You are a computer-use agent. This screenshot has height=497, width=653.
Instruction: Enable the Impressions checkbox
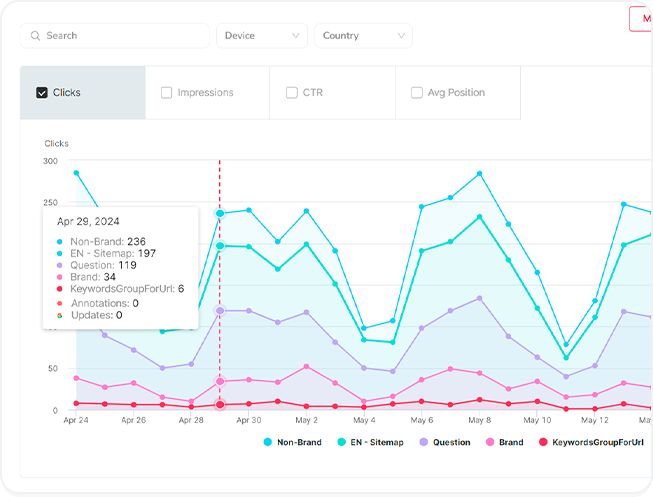(x=167, y=93)
